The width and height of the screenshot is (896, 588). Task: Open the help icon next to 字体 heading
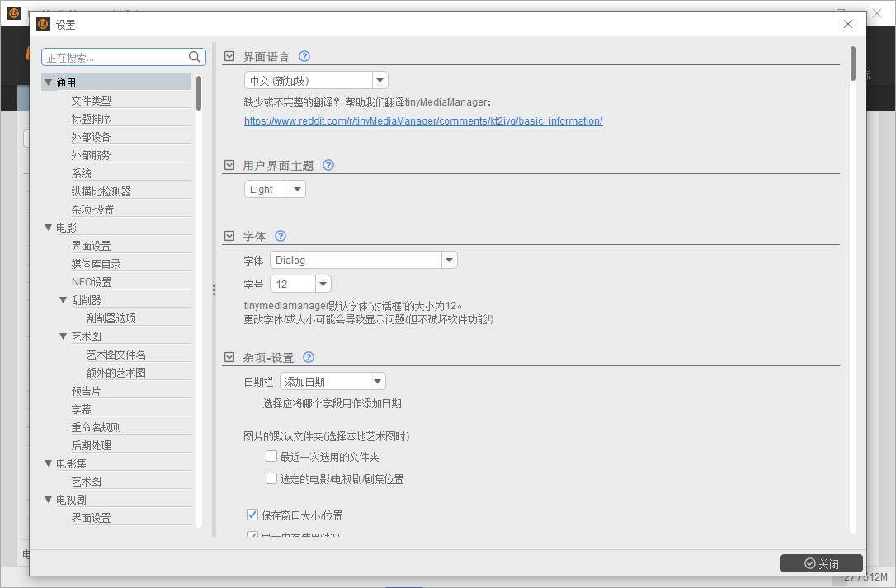[280, 236]
